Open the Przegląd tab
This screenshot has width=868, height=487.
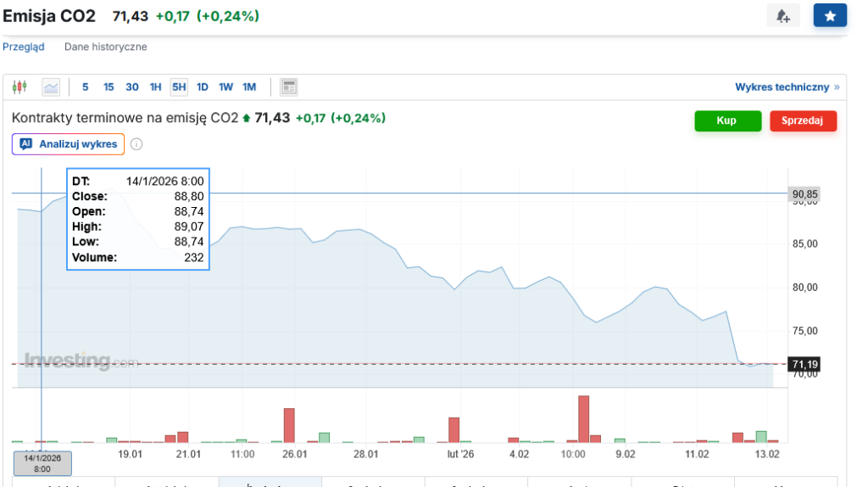click(x=24, y=47)
